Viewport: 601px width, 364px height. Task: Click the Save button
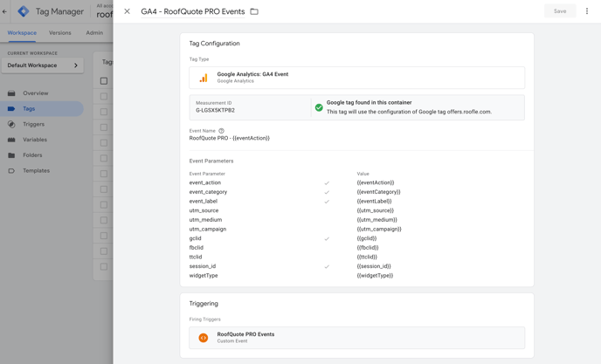pyautogui.click(x=560, y=11)
